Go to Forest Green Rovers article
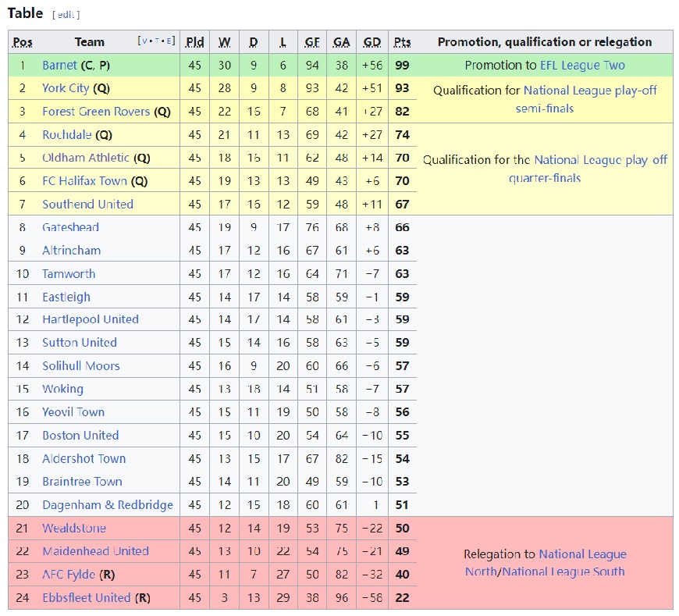679x616 pixels. pyautogui.click(x=96, y=112)
